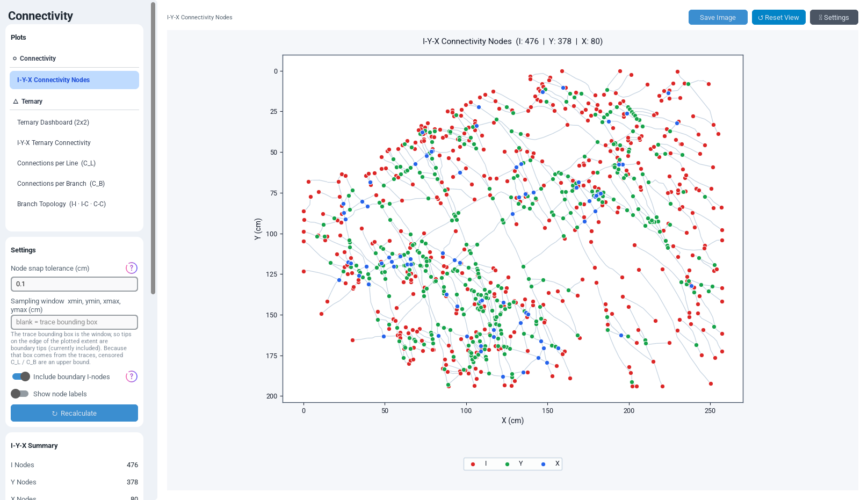The height and width of the screenshot is (500, 868).
Task: Click the breadcrumb I-Y-X Connectivity Nodes
Action: coord(200,17)
